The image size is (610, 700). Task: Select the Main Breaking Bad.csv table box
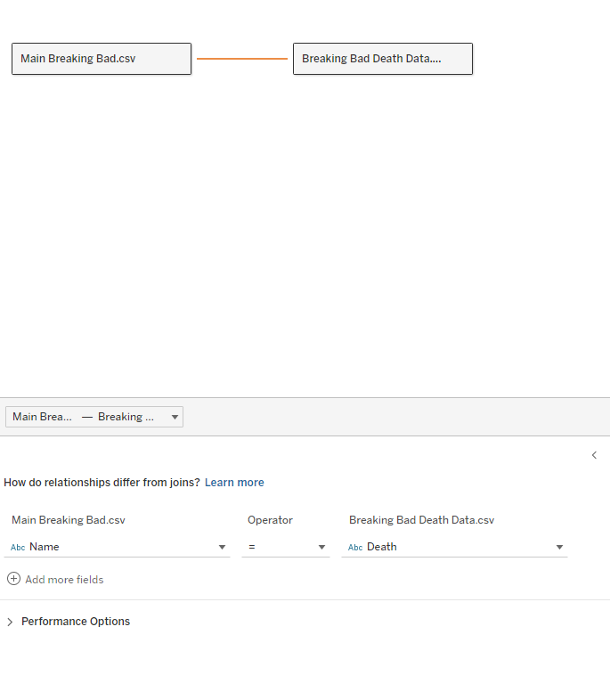tap(102, 59)
